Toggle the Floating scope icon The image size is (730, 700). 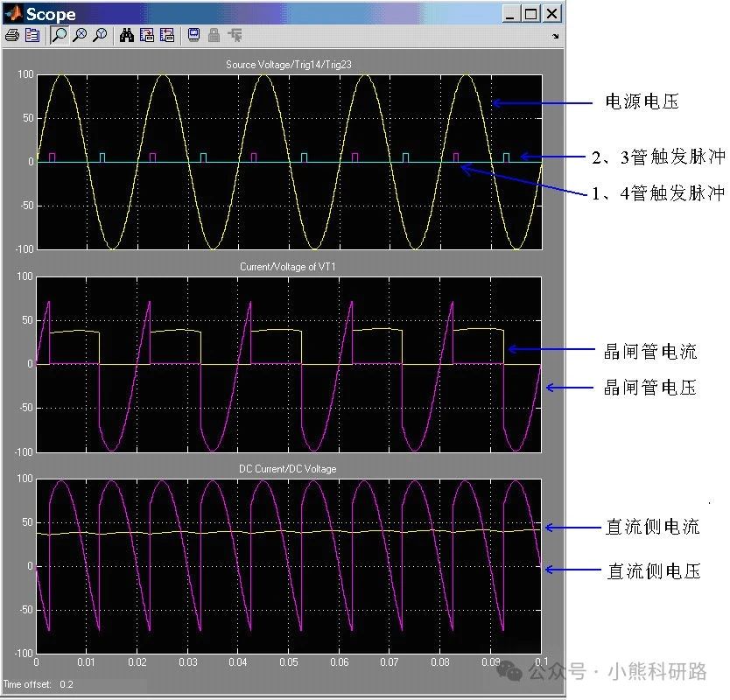[x=193, y=35]
